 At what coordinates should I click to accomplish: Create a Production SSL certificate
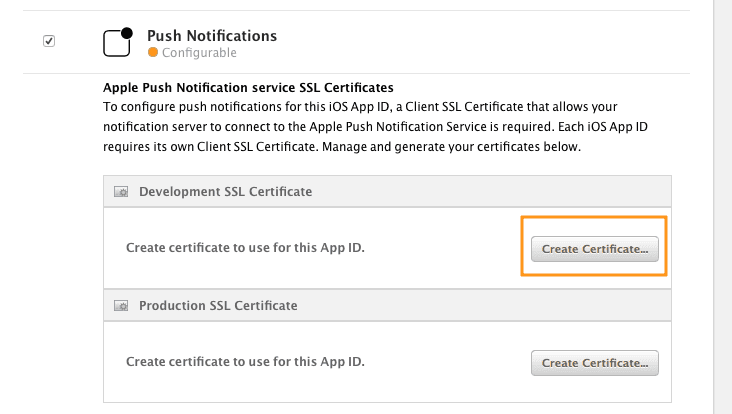click(594, 363)
